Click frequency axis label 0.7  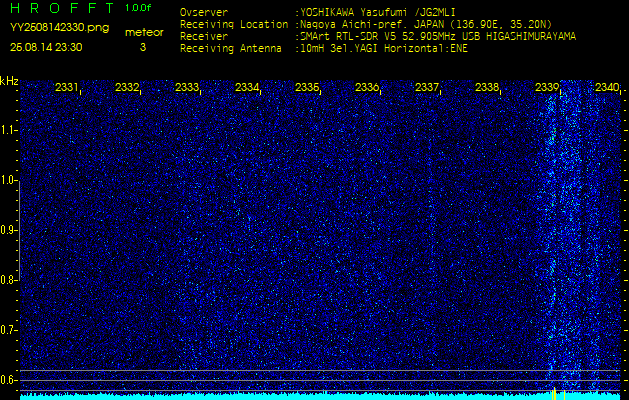coord(8,330)
